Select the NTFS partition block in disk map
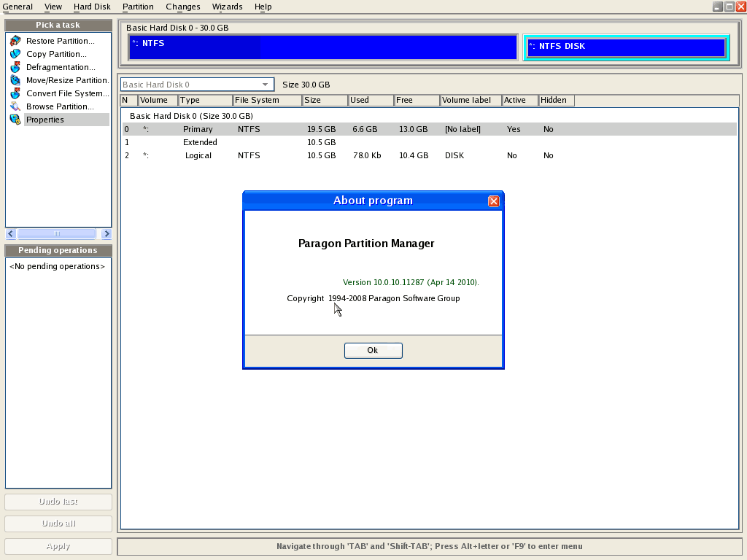This screenshot has width=747, height=560. tap(323, 47)
